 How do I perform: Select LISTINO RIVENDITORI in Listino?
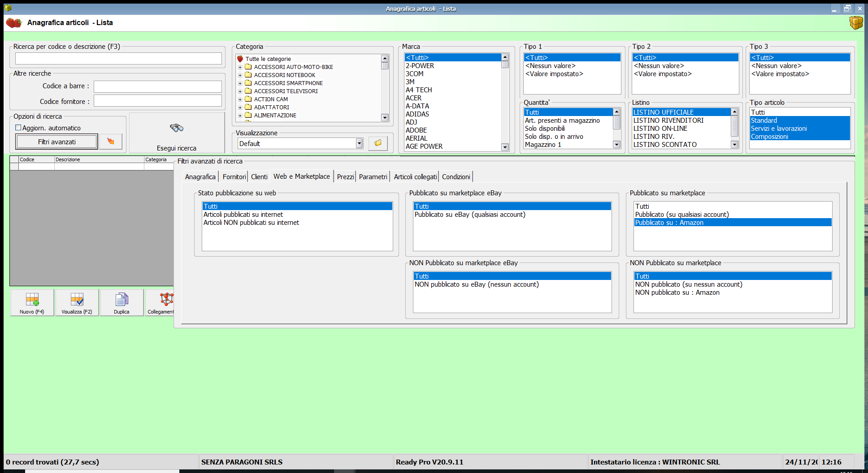[681, 120]
